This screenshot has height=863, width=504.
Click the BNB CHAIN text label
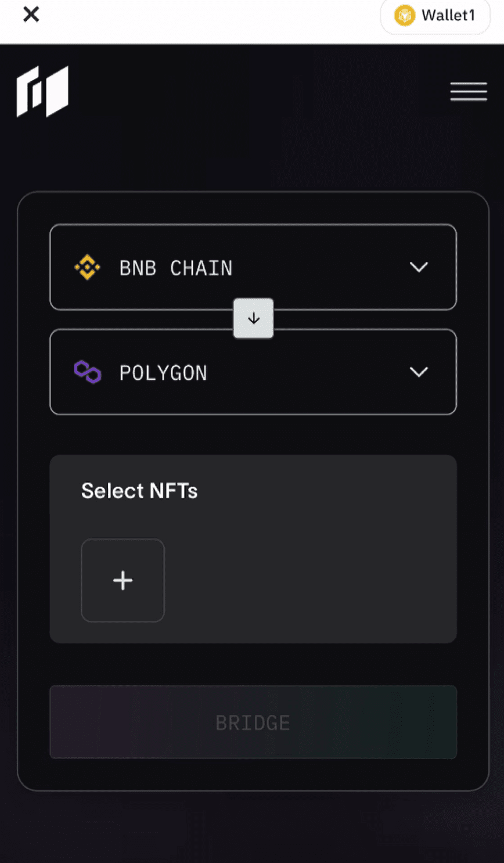tap(176, 268)
